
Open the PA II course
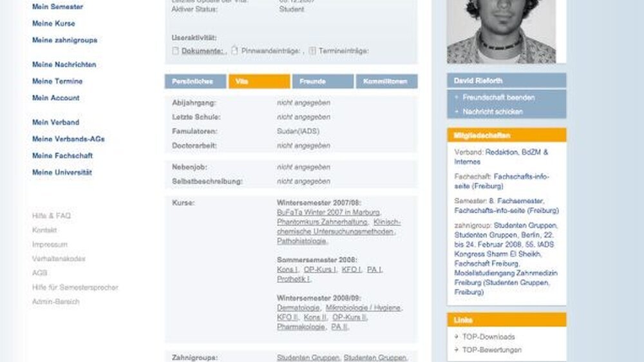[339, 327]
